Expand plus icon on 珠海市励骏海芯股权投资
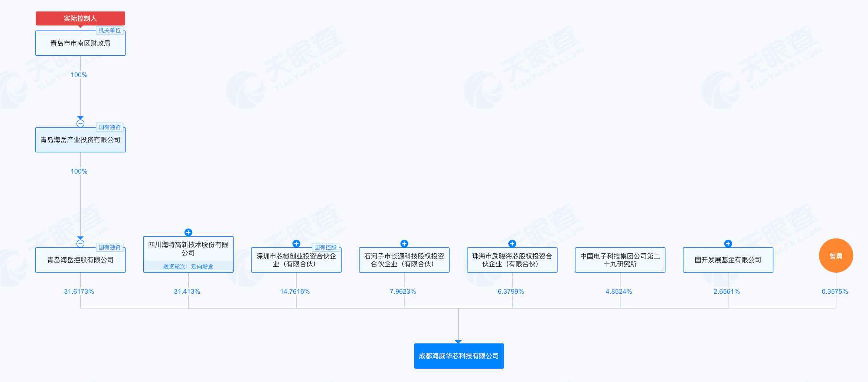Image resolution: width=868 pixels, height=382 pixels. 512,244
